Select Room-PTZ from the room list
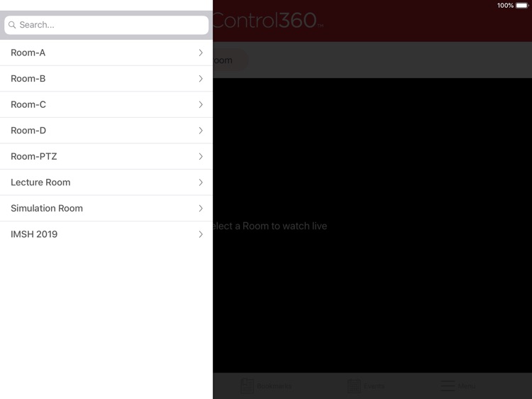Screen dimensions: 532x399 click(106, 156)
